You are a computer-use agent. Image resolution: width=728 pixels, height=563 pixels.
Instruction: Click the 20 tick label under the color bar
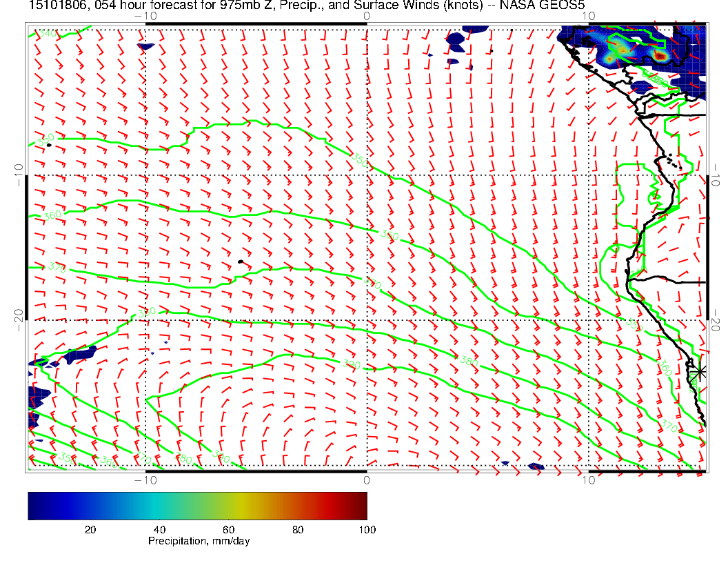pyautogui.click(x=90, y=529)
